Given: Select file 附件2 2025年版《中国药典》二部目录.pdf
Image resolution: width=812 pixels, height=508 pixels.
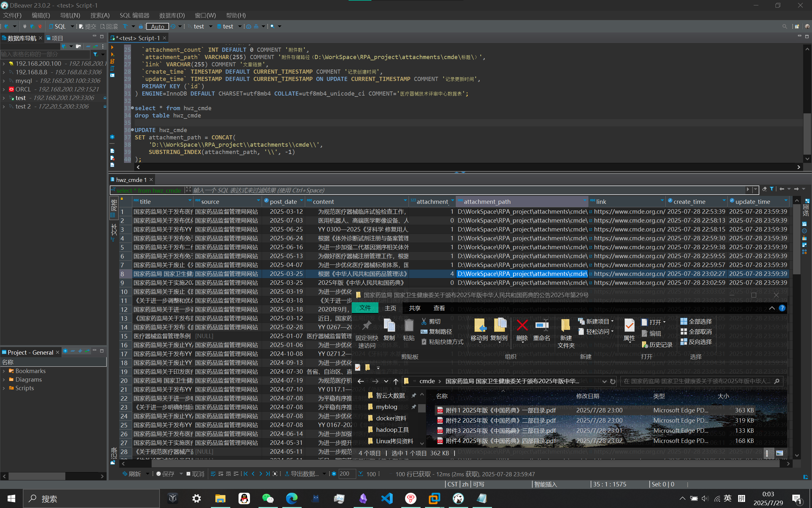Looking at the screenshot, I should pyautogui.click(x=501, y=420).
